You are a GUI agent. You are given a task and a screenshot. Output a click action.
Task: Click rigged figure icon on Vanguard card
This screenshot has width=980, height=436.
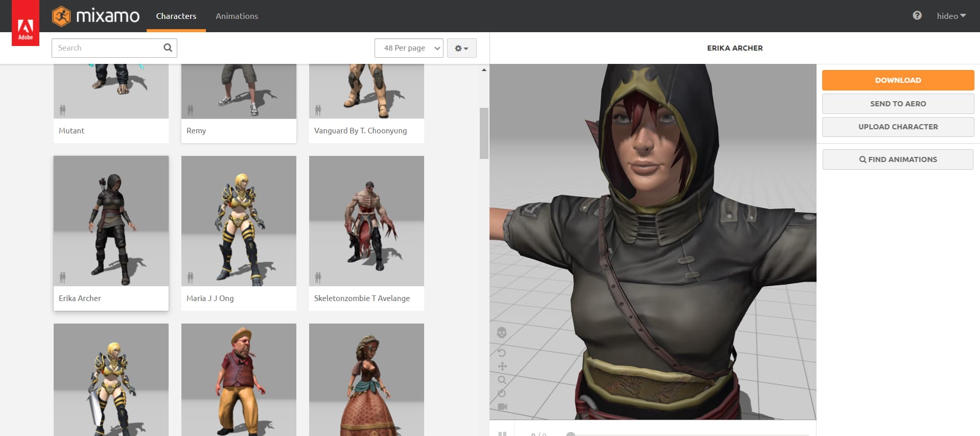point(318,110)
